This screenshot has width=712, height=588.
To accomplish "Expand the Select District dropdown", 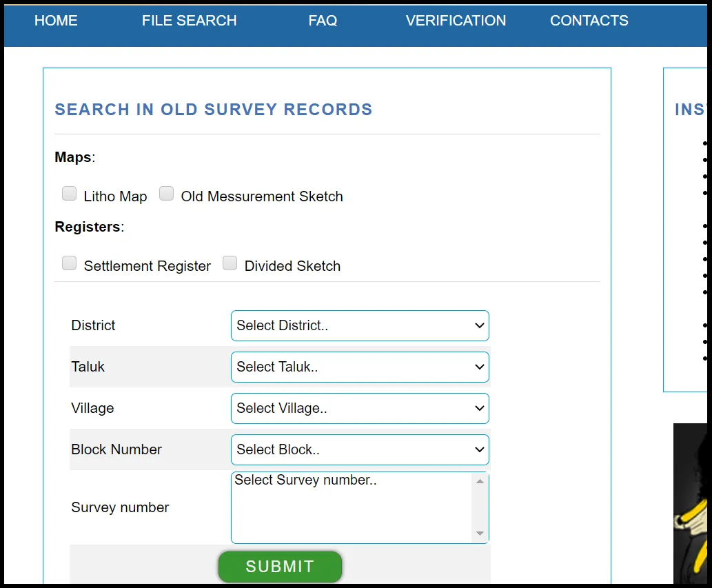I will coord(359,325).
